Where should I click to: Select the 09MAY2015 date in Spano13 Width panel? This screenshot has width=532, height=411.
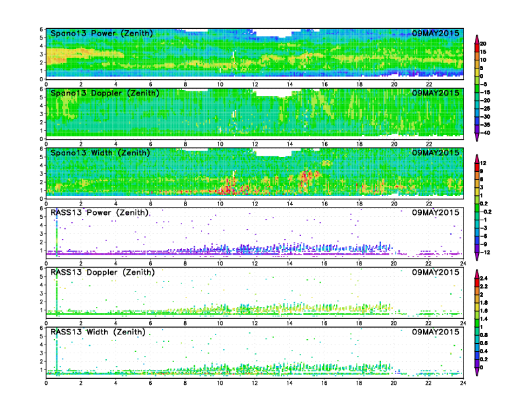click(x=435, y=152)
